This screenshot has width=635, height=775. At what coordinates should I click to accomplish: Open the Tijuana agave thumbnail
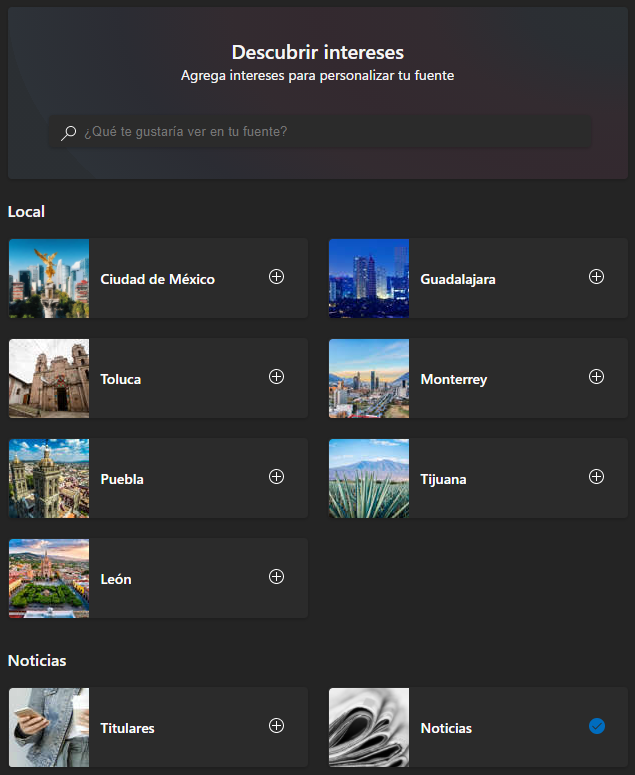pos(369,478)
